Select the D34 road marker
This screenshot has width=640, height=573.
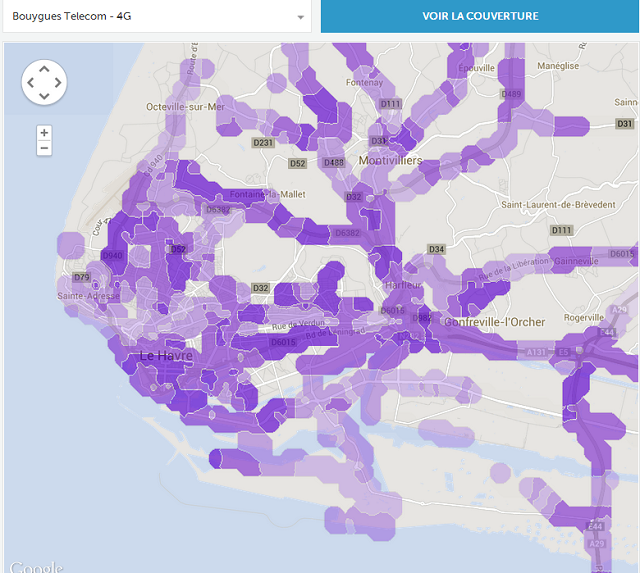[436, 249]
